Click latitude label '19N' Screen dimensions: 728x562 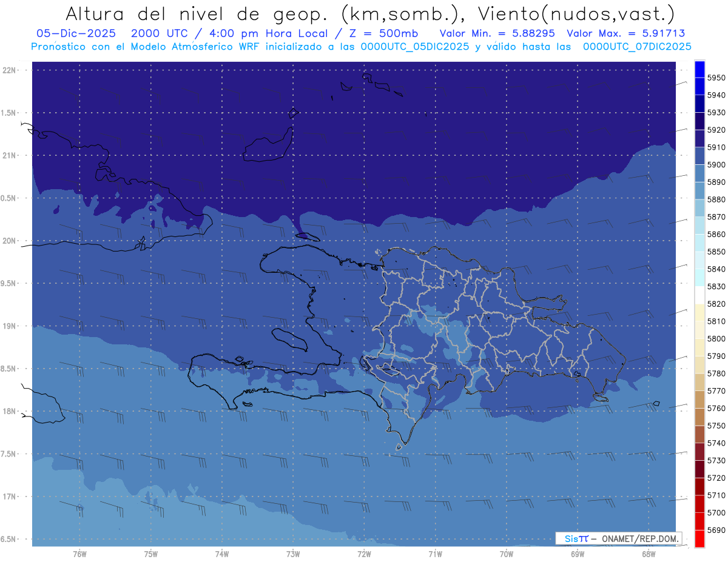(9, 326)
